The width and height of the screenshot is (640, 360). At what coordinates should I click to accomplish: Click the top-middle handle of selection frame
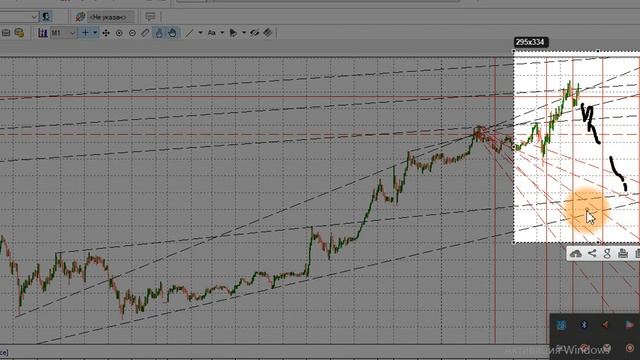pyautogui.click(x=598, y=51)
